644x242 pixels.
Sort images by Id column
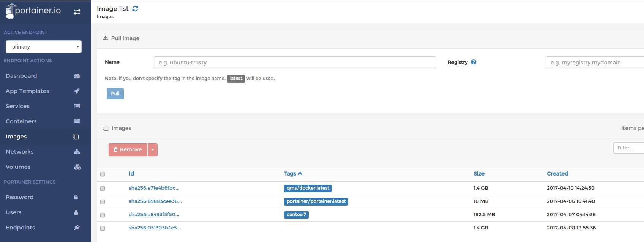tap(131, 174)
